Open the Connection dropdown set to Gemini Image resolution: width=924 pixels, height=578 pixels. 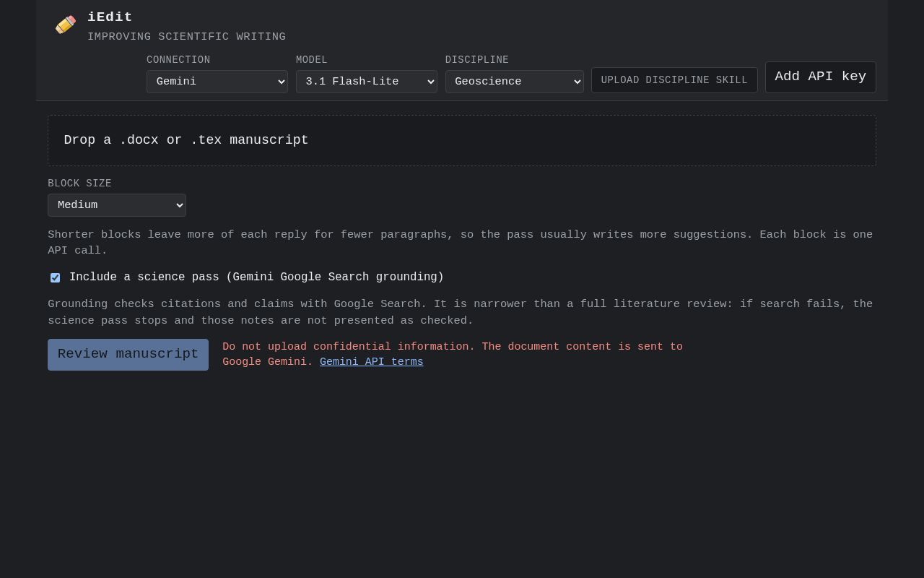(x=217, y=82)
